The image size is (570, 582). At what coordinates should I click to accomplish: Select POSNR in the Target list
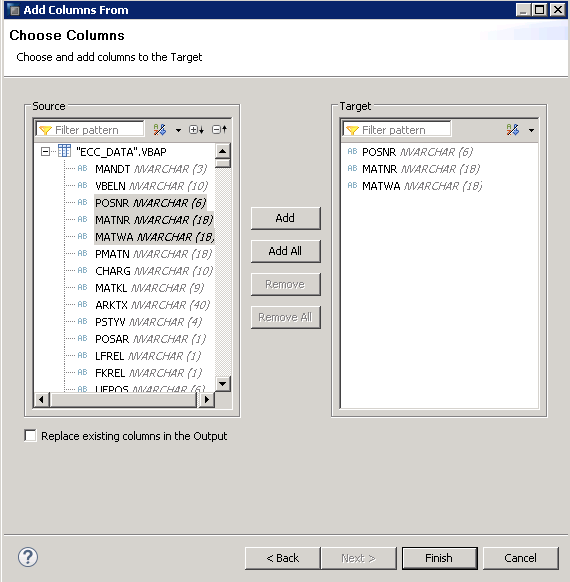417,152
